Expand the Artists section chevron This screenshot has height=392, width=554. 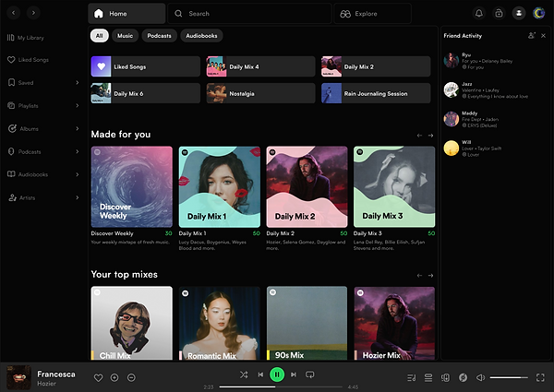pos(77,197)
